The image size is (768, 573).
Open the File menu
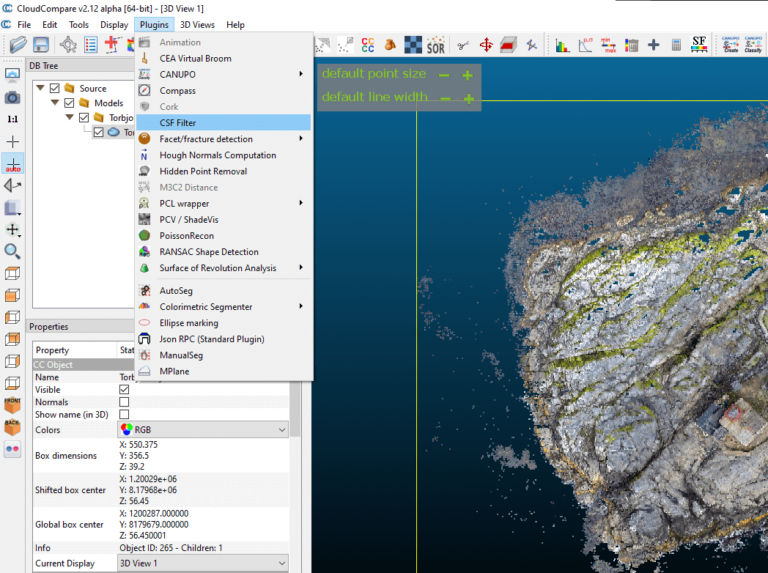[x=24, y=24]
